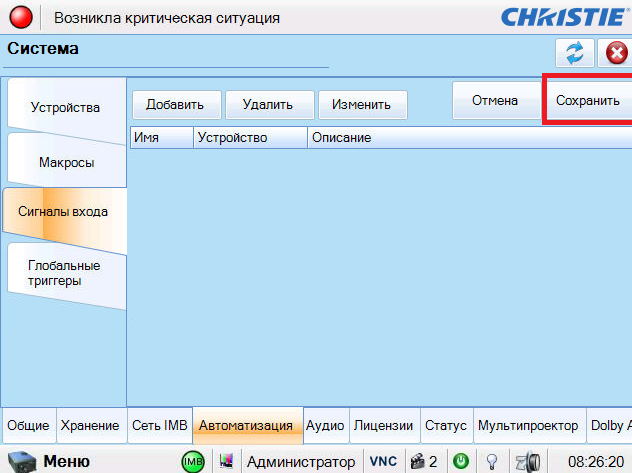Click the red critical alarm indicator

(x=21, y=18)
